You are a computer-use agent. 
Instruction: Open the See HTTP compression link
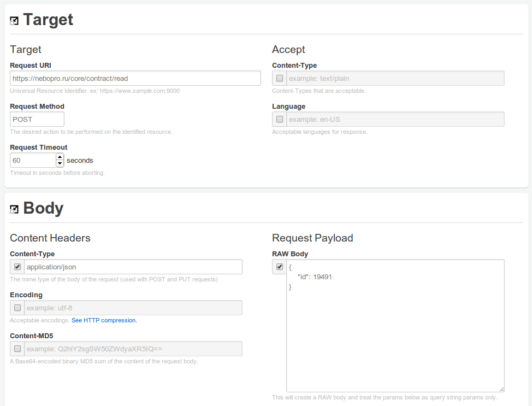click(104, 320)
